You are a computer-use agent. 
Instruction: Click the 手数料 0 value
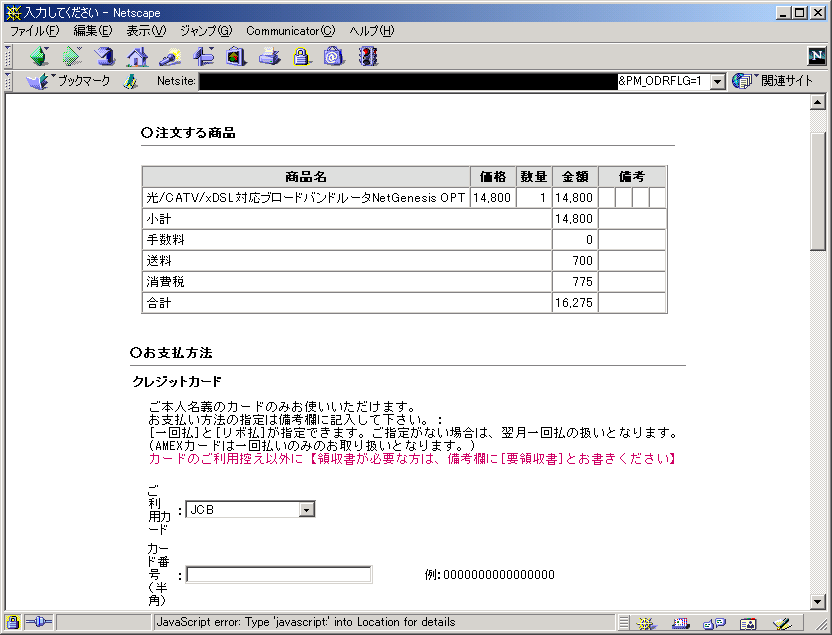[x=588, y=240]
